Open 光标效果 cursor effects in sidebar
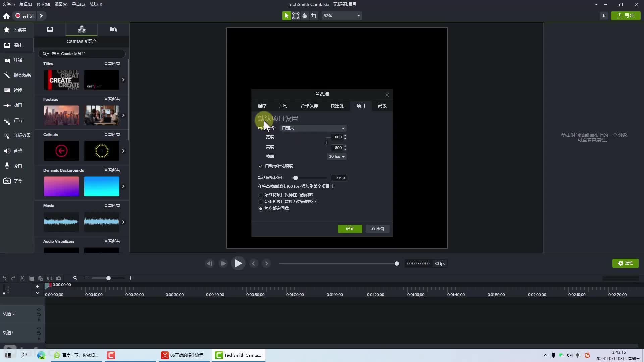This screenshot has height=362, width=644. point(17,135)
